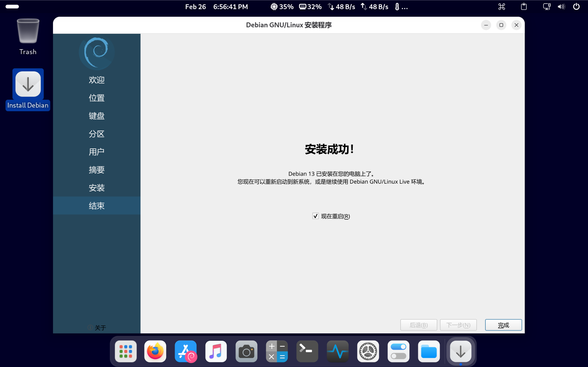
Task: Click the volume icon in the menu bar
Action: point(561,6)
